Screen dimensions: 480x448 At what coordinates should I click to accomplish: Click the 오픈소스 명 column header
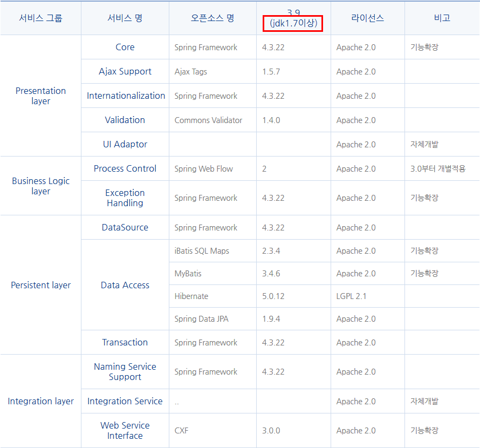212,18
